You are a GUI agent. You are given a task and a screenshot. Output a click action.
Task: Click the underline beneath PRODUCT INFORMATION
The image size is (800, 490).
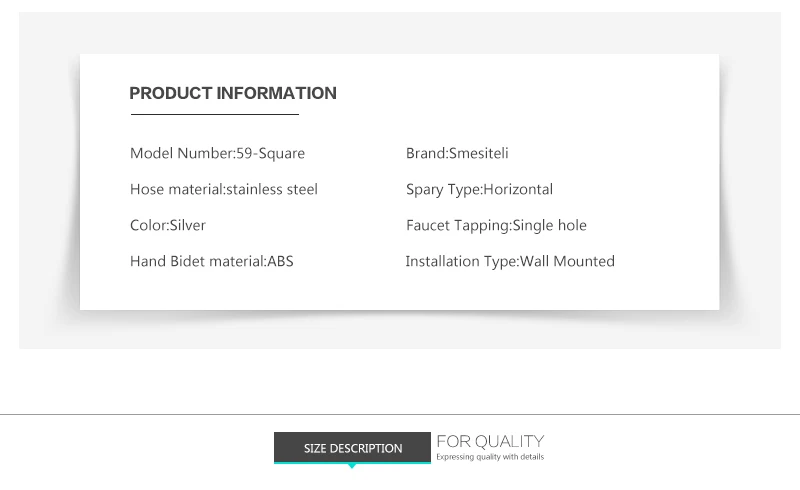(x=215, y=114)
